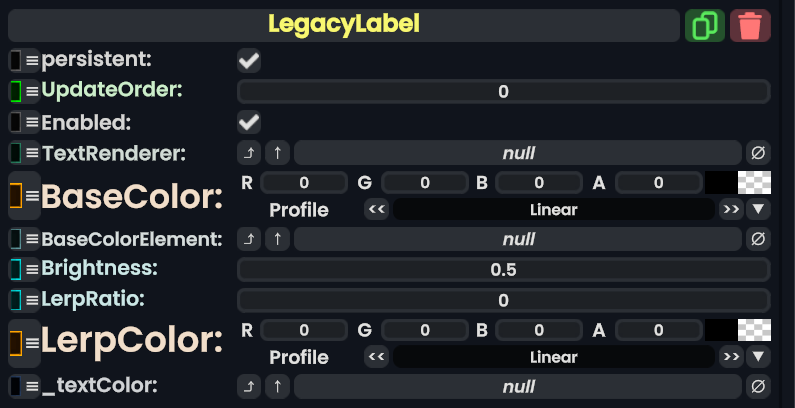Click _textColor up arrow icon
Image resolution: width=795 pixels, height=408 pixels.
tap(277, 386)
